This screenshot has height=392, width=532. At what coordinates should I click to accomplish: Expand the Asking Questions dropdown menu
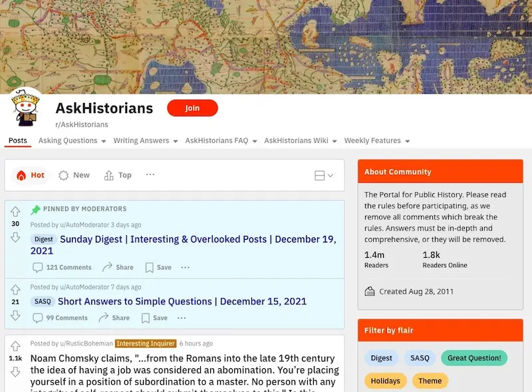click(72, 140)
